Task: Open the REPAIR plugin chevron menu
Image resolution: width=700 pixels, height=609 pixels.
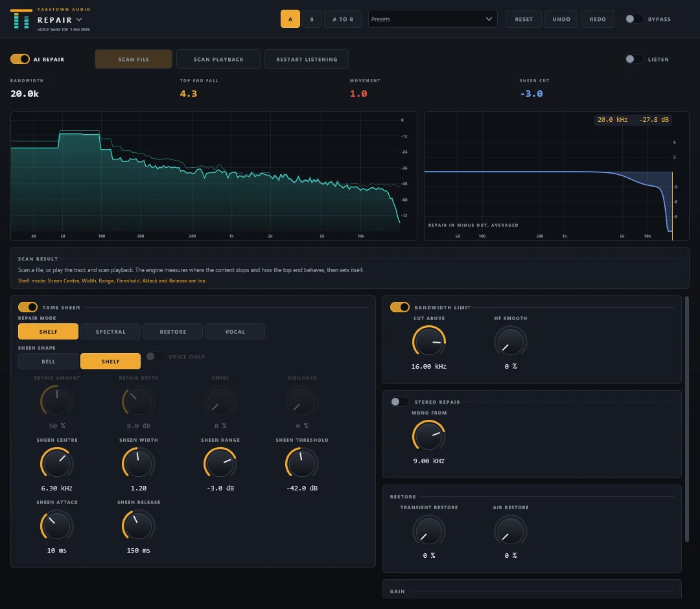Action: pos(79,19)
